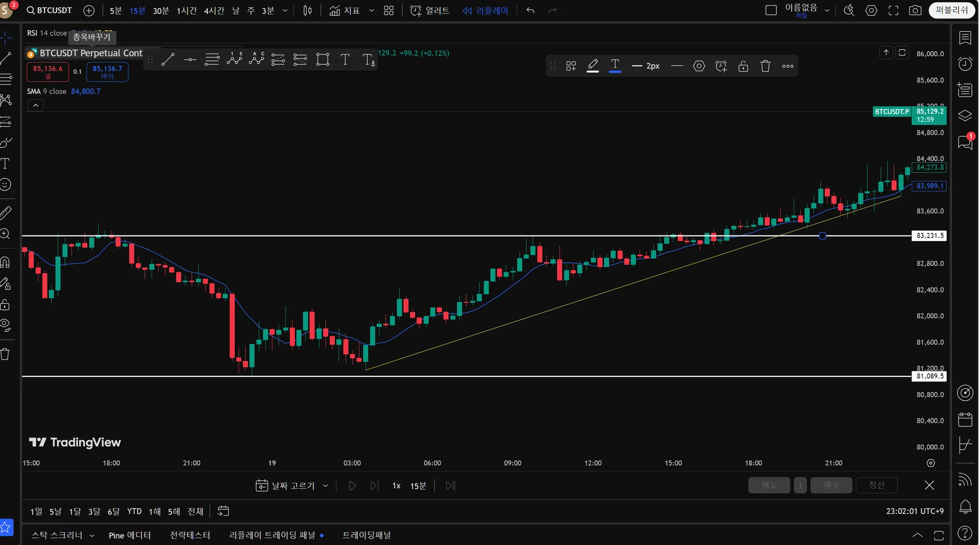Click the 퍼블리쉬 publish button
Viewport: 980px width, 545px height.
pos(951,10)
